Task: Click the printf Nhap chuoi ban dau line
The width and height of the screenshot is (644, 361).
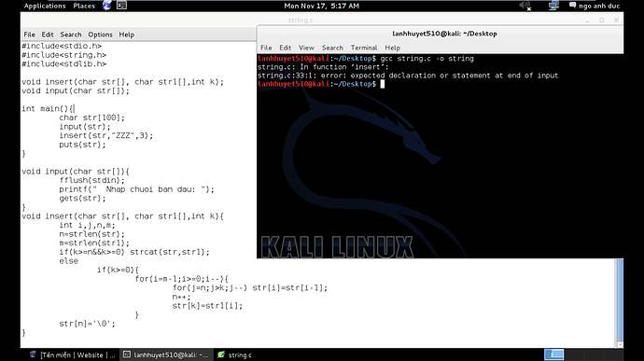Action: 137,189
